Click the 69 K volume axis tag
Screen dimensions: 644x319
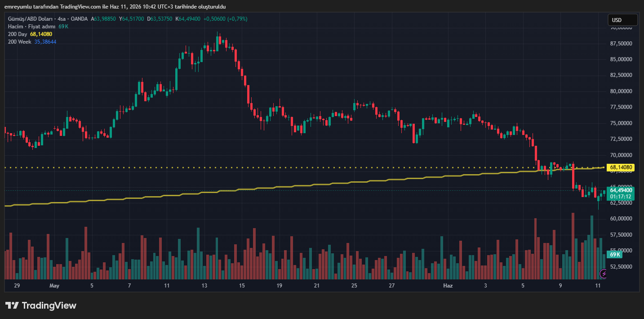tap(615, 255)
